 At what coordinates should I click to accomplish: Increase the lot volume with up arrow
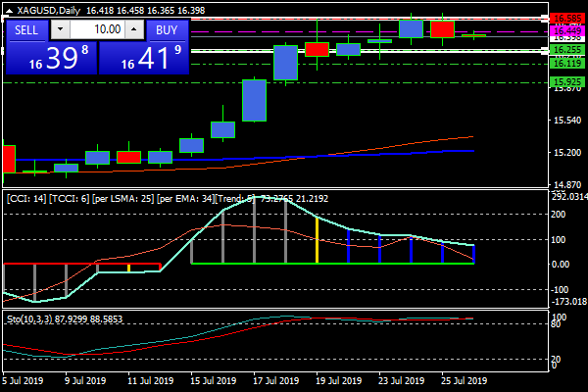coord(134,29)
